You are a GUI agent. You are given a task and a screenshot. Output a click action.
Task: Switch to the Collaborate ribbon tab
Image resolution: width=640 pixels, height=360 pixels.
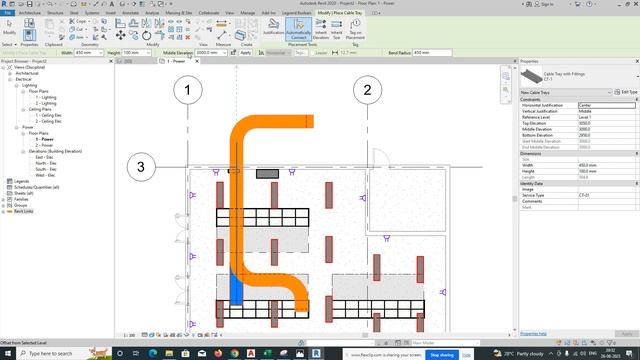(209, 13)
